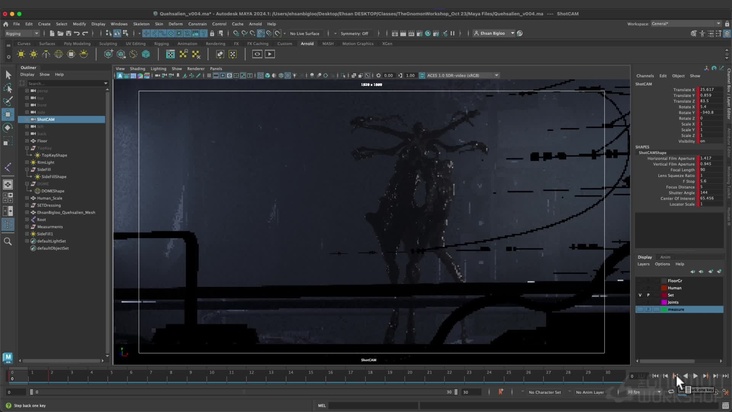The height and width of the screenshot is (412, 732).
Task: Click the Human layer red color swatch
Action: tap(664, 288)
